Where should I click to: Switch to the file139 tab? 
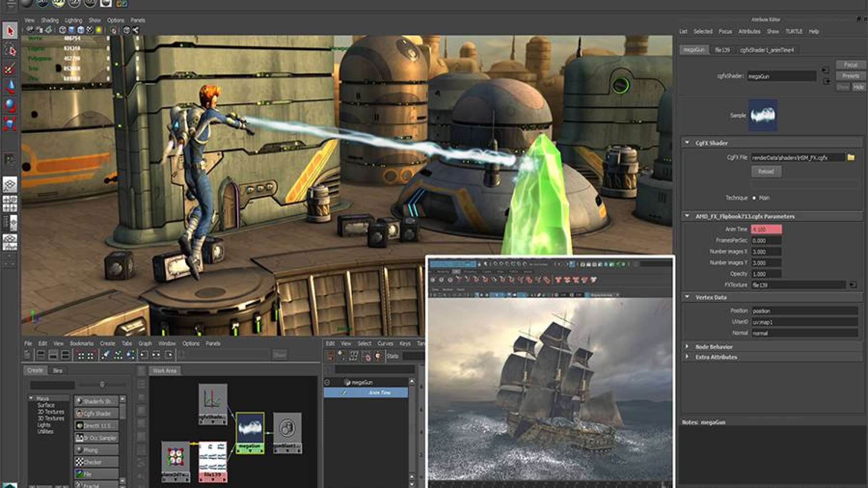(722, 50)
